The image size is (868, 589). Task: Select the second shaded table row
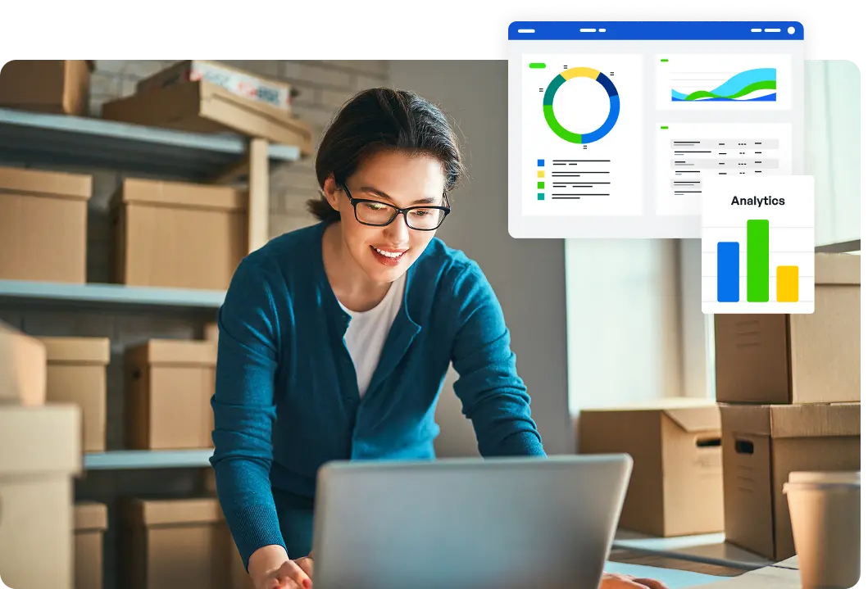(724, 163)
